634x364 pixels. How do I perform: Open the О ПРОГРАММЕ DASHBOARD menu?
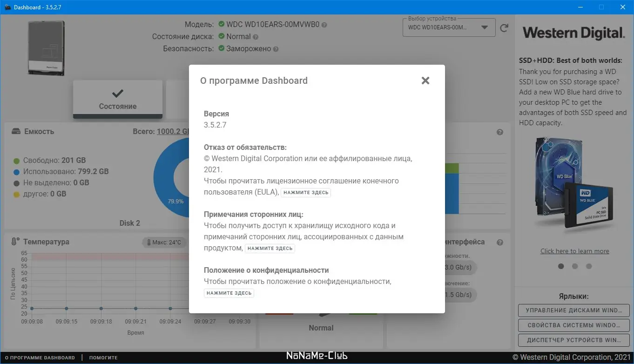click(39, 357)
